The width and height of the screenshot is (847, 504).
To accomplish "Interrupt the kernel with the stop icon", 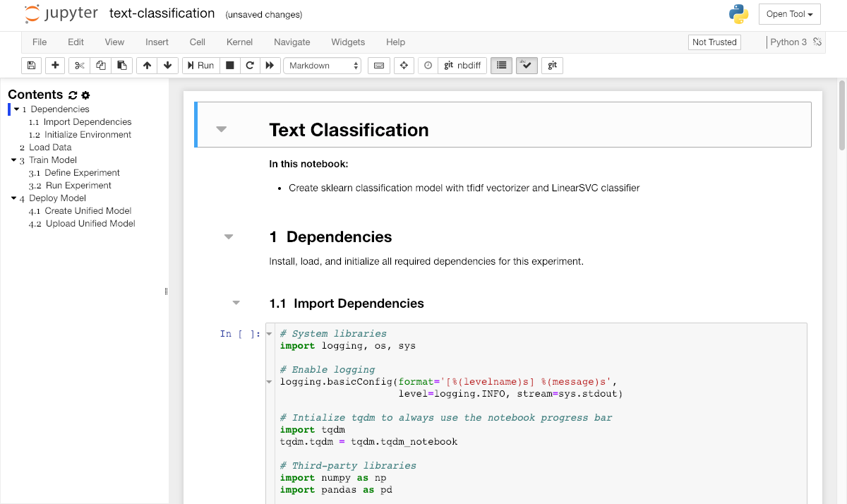I will coord(229,66).
